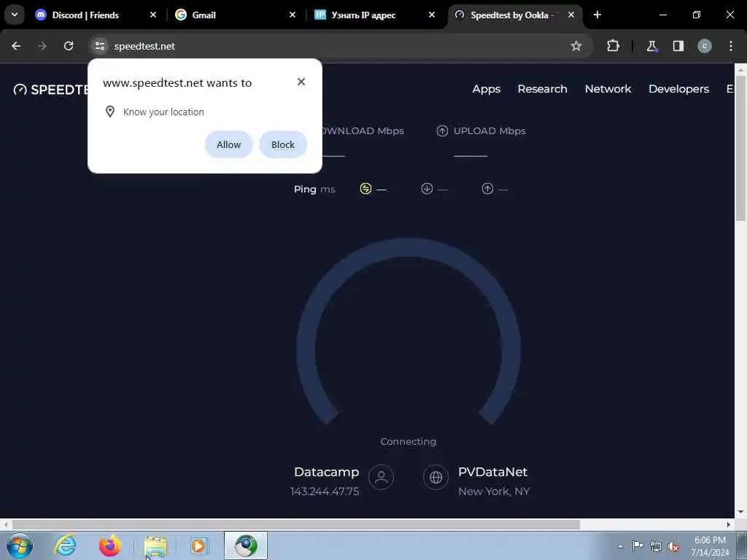
Task: Open the Research menu item
Action: 542,89
